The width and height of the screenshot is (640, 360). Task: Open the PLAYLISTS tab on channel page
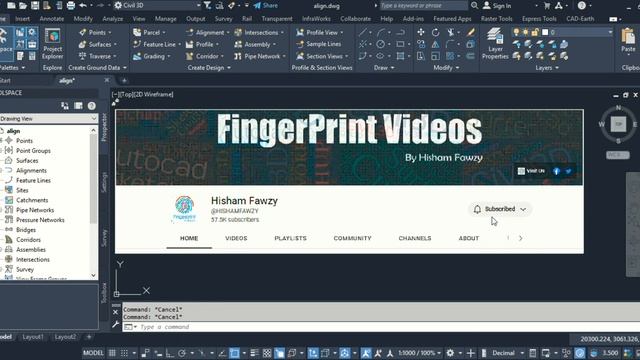pos(290,238)
